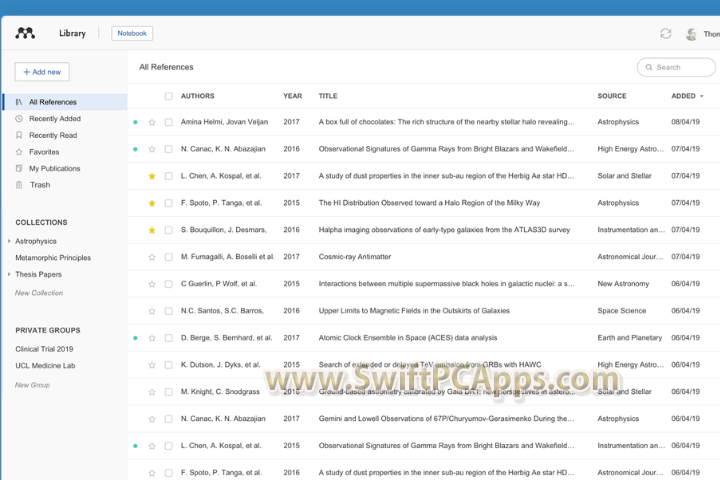Switch to the Library tab

72,33
